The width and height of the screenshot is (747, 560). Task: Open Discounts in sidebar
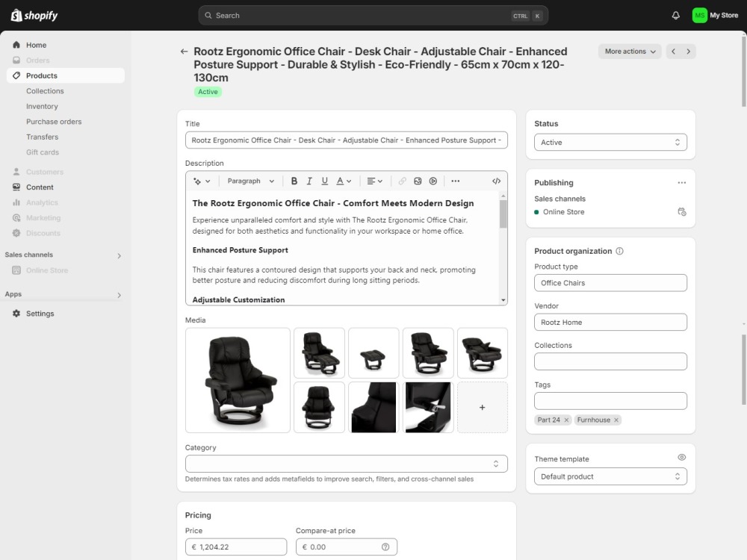[66, 233]
